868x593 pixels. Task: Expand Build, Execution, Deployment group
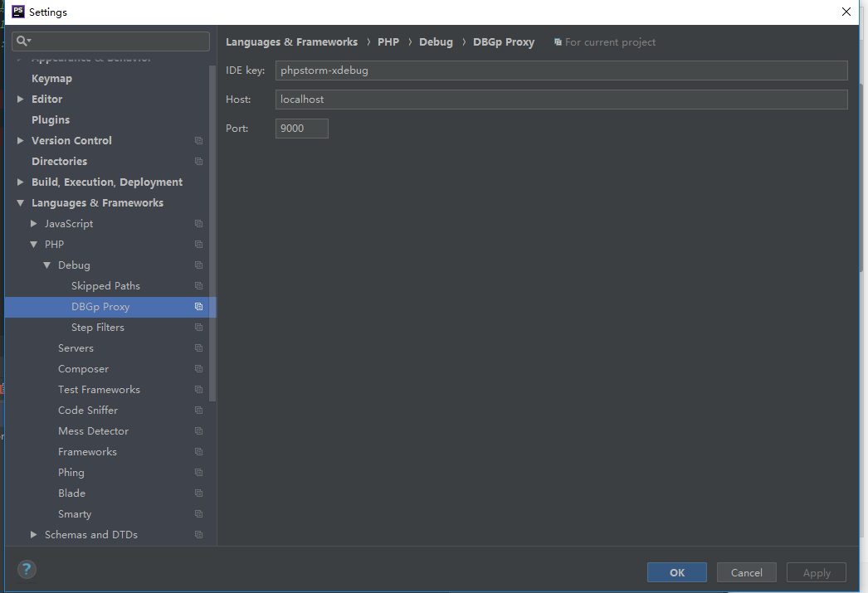click(21, 182)
